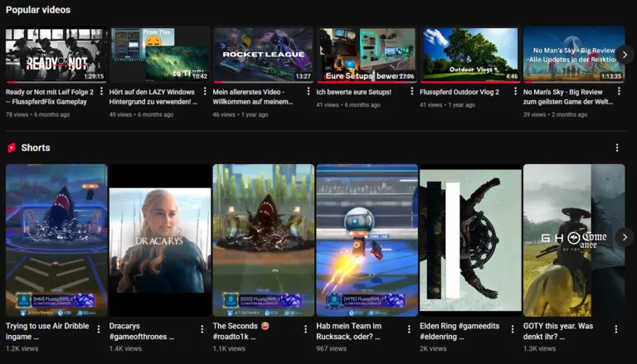
Task: Open the Elden Ring short thumbnail
Action: pos(470,240)
